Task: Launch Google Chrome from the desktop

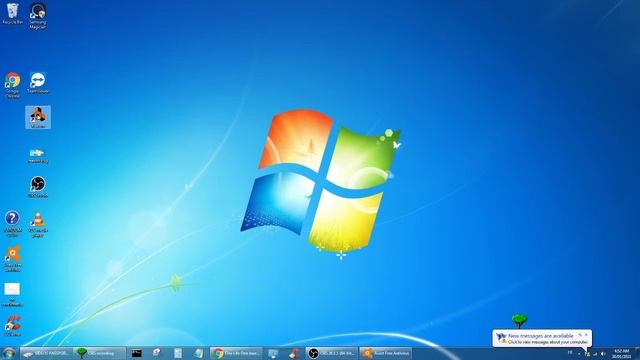Action: pos(12,85)
